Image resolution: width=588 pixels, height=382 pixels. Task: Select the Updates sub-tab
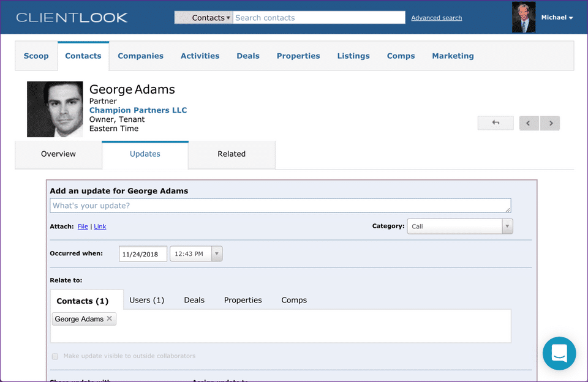(145, 154)
